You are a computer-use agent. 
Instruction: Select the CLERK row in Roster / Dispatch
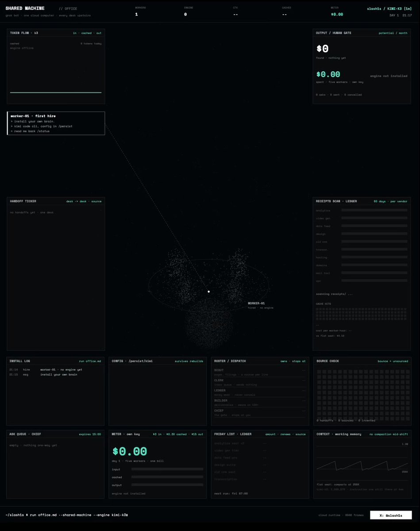260,382
